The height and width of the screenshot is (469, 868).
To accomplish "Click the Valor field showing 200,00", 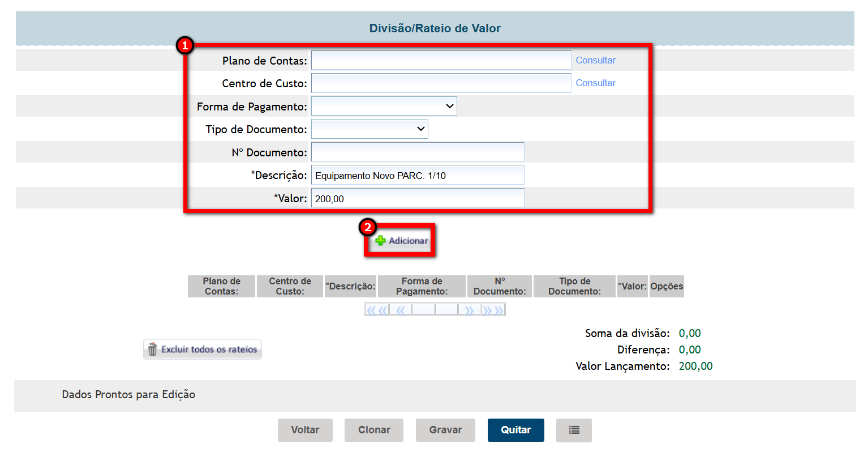I will point(418,198).
